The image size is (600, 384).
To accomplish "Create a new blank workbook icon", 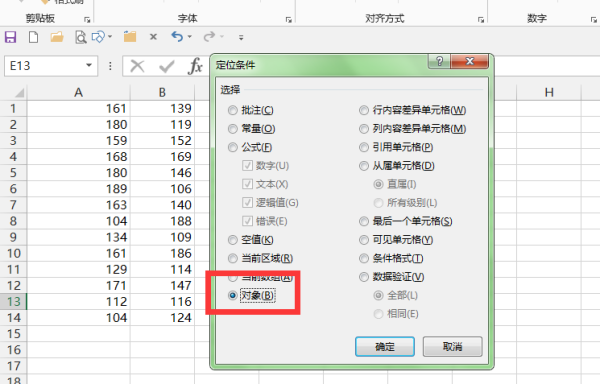I will tap(34, 37).
